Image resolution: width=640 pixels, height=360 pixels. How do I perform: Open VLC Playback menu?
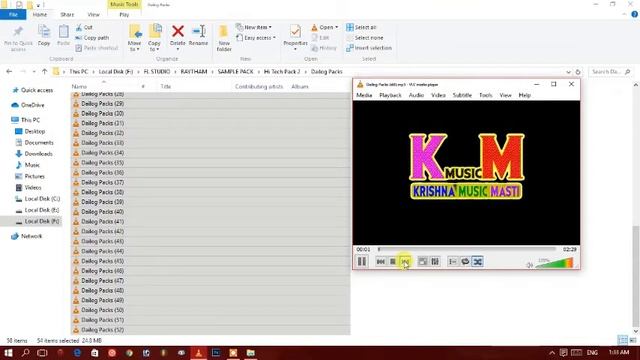click(390, 95)
